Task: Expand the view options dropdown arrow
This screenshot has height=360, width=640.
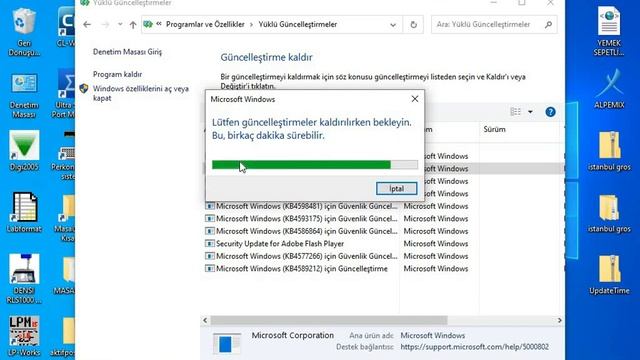Action: [x=530, y=112]
